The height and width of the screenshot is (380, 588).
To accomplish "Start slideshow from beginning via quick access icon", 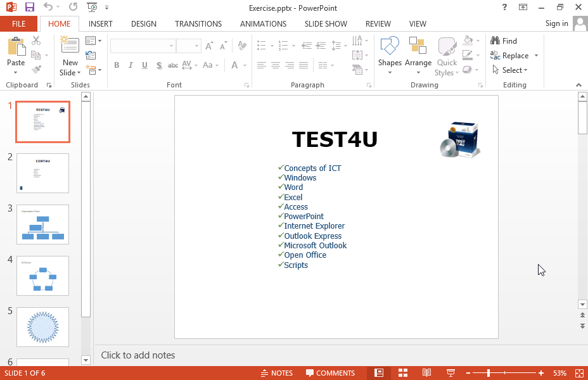I will [x=92, y=7].
